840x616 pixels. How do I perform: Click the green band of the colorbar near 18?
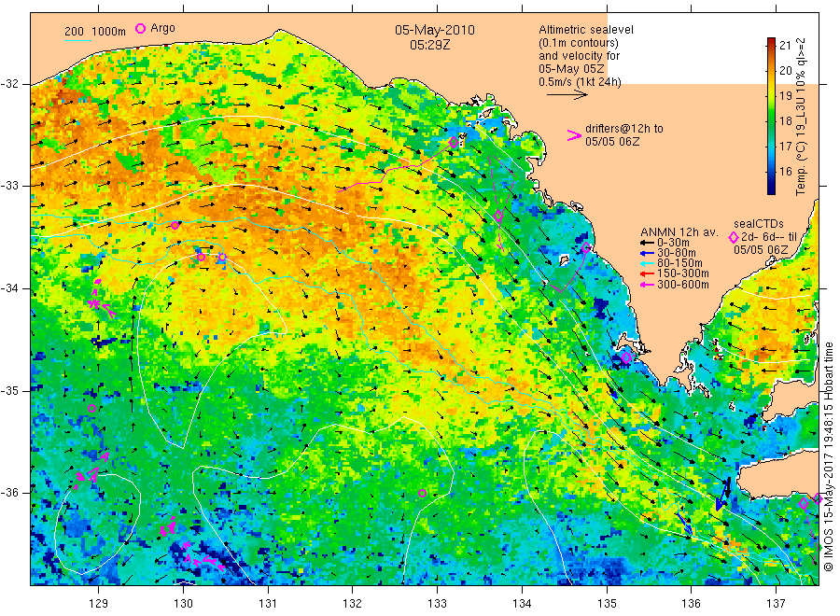(x=771, y=121)
